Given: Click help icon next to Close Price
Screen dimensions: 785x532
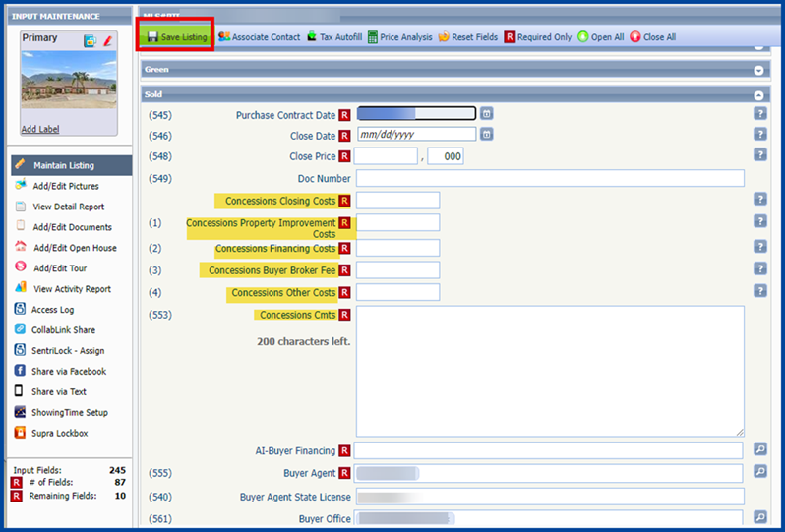Looking at the screenshot, I should tap(759, 155).
